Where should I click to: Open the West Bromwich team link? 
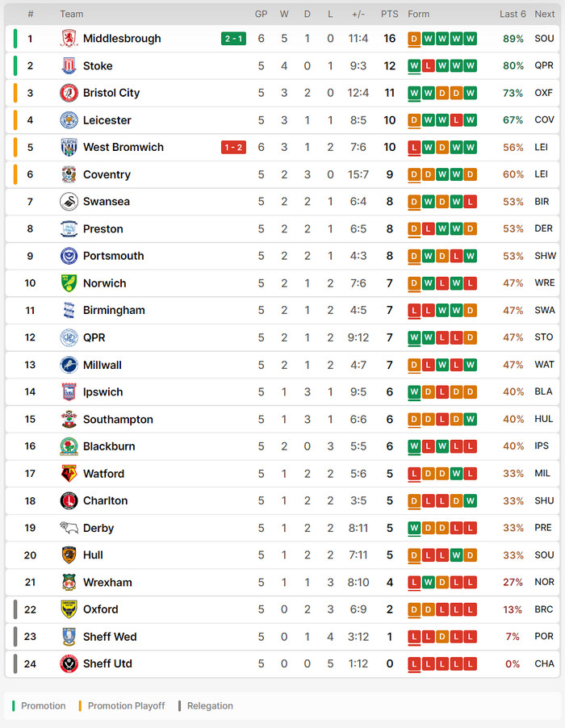click(x=123, y=147)
